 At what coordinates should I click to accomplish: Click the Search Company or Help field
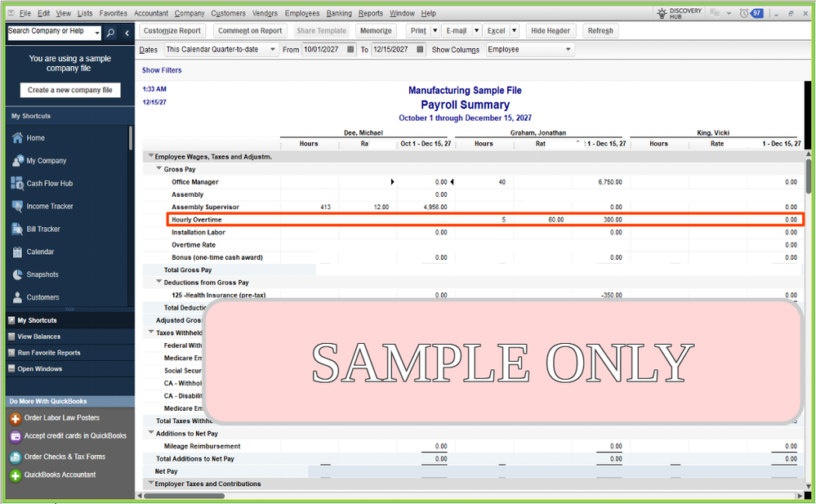coord(51,31)
